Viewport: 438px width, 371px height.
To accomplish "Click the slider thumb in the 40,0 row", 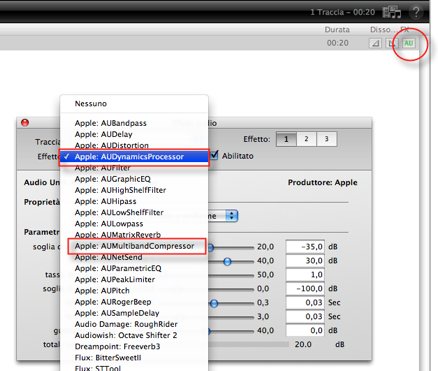I will coord(227,261).
